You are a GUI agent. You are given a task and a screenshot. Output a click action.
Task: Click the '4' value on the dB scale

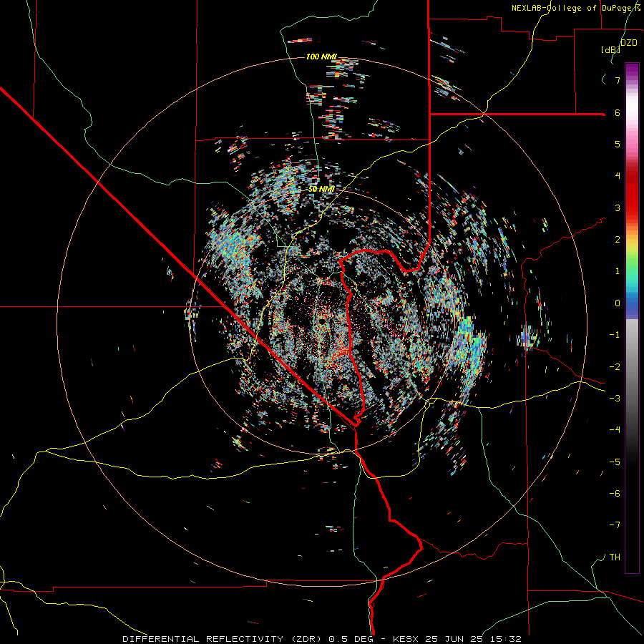(x=618, y=176)
